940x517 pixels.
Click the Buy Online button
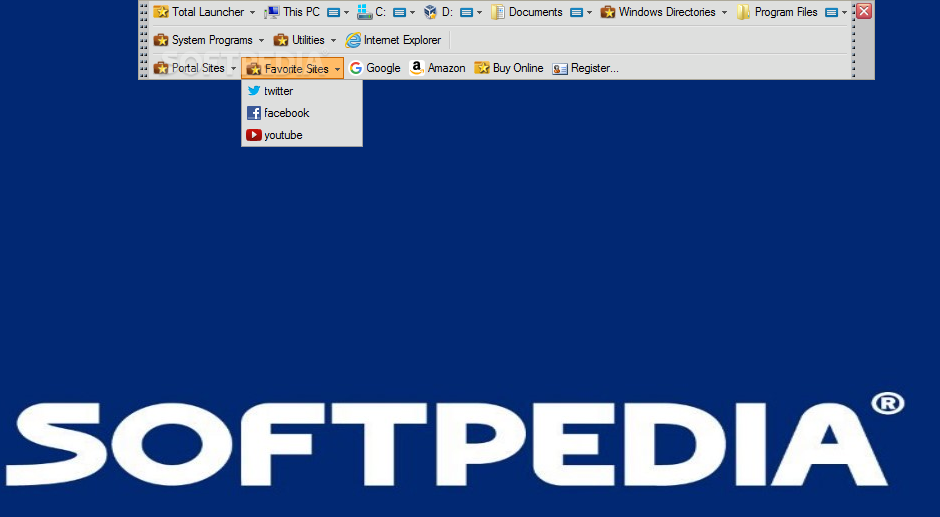508,68
